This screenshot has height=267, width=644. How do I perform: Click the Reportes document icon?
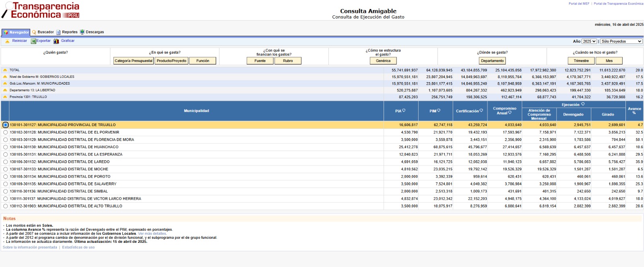point(58,32)
